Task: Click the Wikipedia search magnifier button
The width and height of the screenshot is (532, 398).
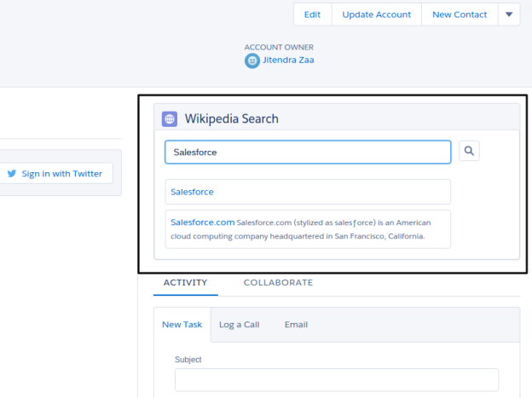Action: tap(469, 151)
